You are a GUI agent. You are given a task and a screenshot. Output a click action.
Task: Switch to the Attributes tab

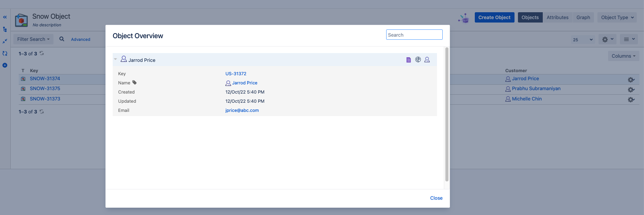[557, 18]
